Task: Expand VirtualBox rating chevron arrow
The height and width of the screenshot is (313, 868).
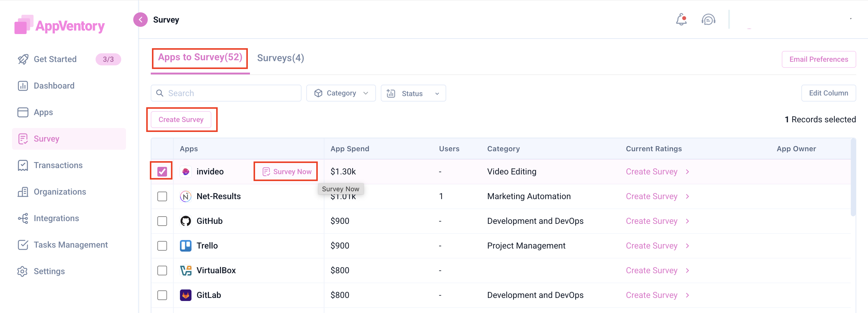Action: 687,271
